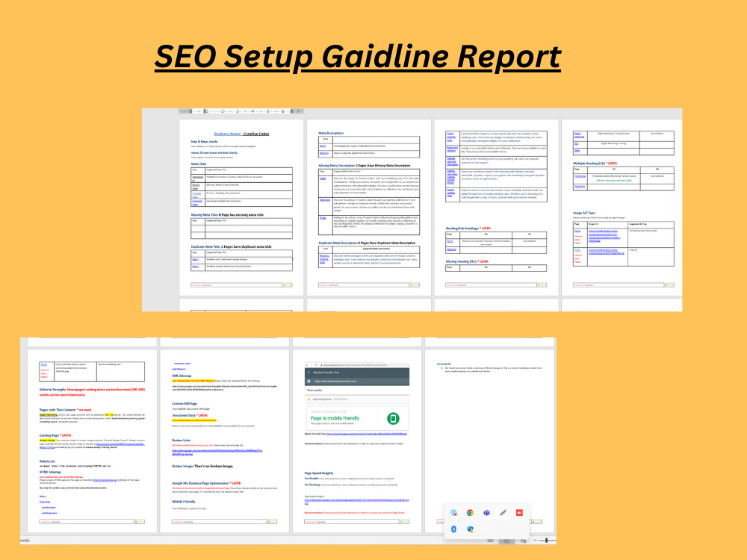This screenshot has height=560, width=747.
Task: Click the zoom out minus button
Action: coord(535,541)
